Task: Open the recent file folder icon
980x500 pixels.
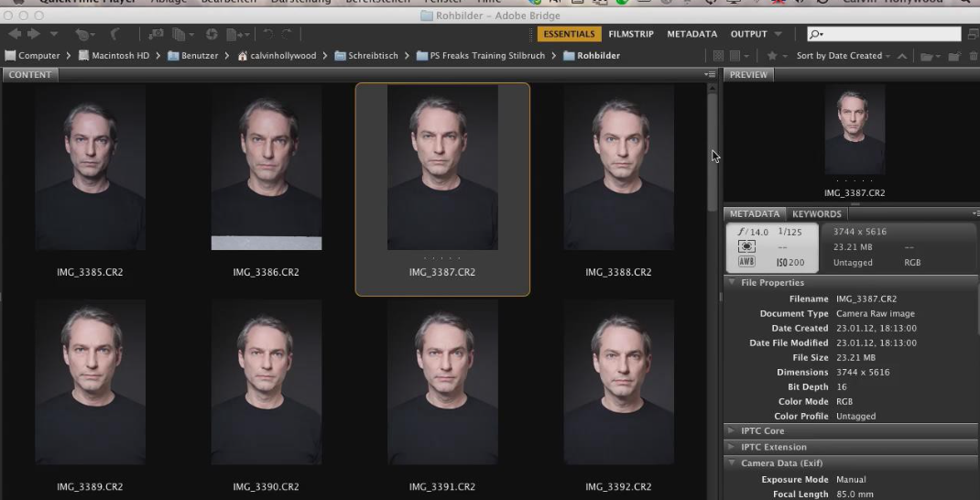Action: 931,56
